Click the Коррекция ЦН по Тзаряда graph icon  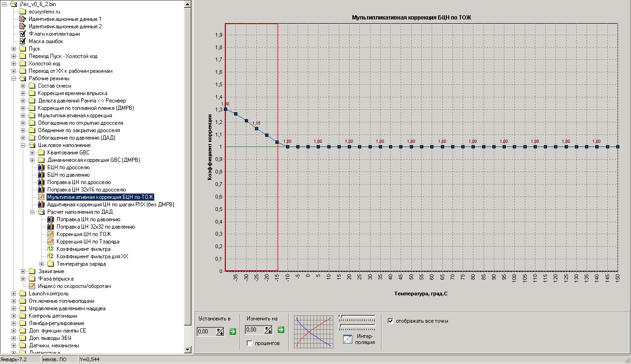(51, 242)
